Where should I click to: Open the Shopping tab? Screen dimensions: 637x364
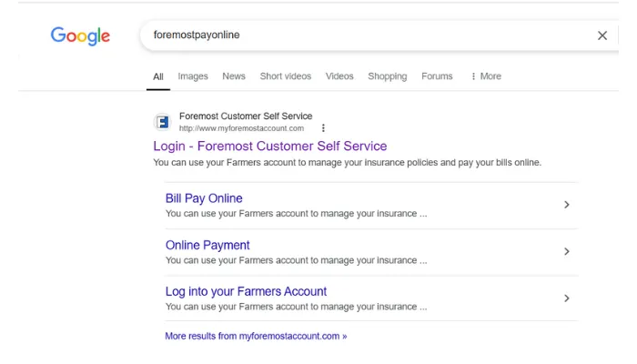387,76
